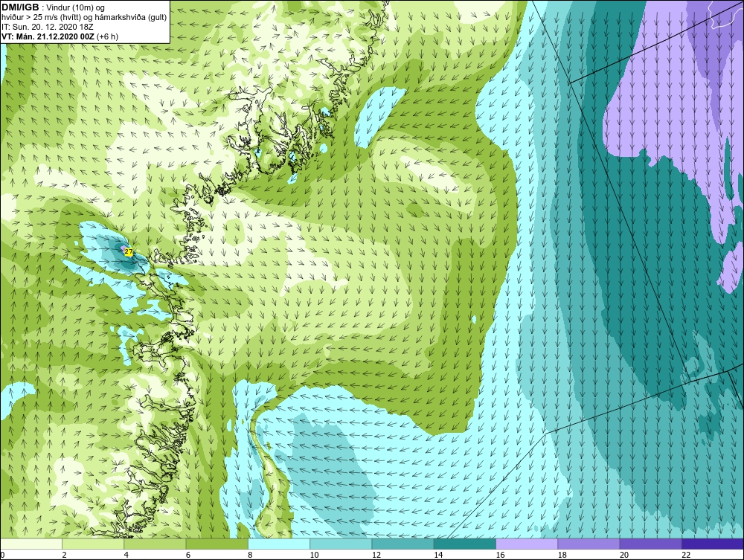Click the 16–18 m/s light lavender swatch

pyautogui.click(x=527, y=544)
